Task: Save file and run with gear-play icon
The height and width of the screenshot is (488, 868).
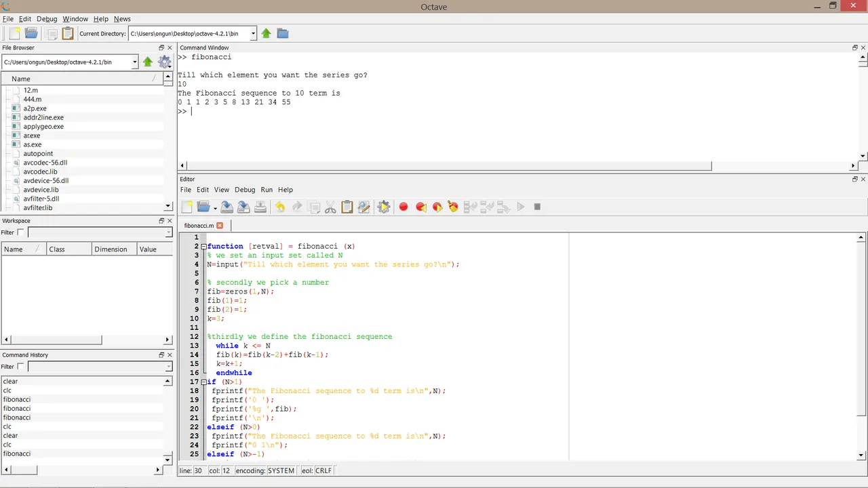Action: pyautogui.click(x=384, y=207)
